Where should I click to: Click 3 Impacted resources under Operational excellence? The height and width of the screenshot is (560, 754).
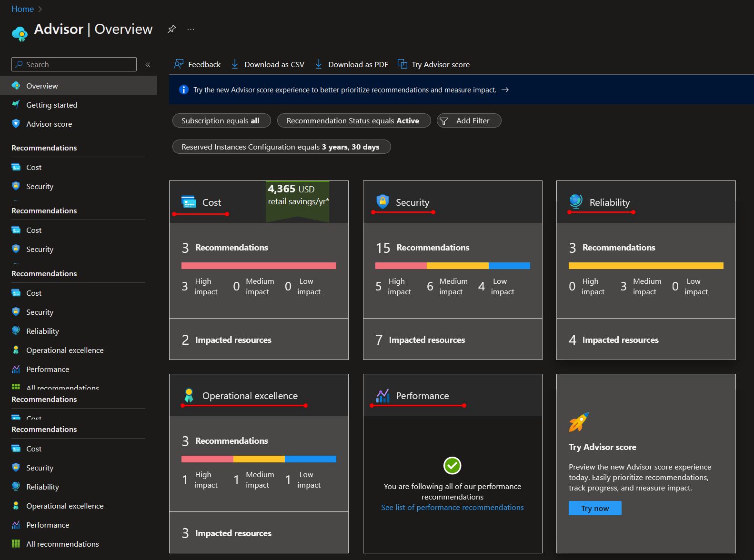227,533
